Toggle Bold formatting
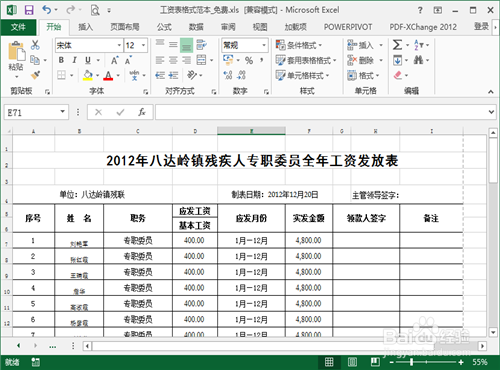The image size is (500, 370). pyautogui.click(x=61, y=60)
